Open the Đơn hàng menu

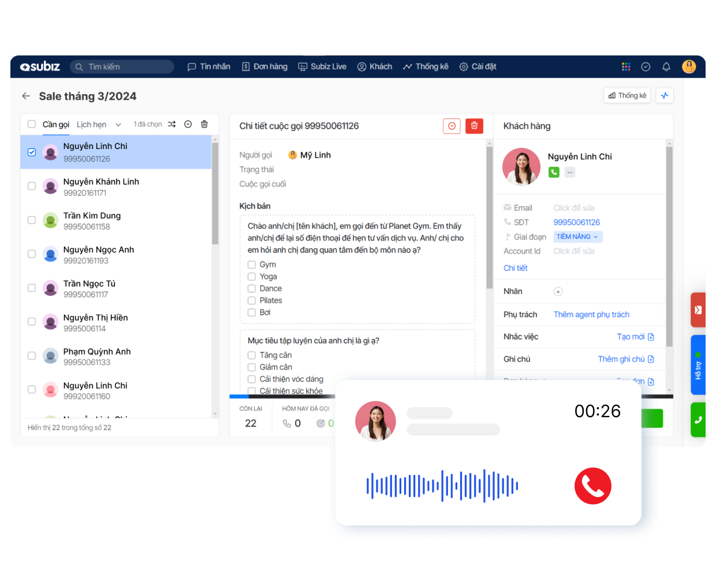(x=264, y=67)
